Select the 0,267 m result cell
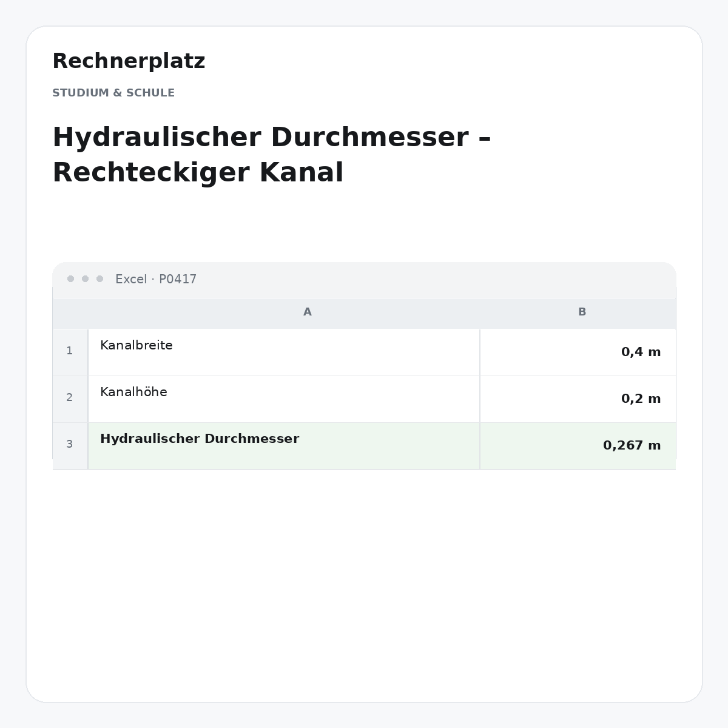The width and height of the screenshot is (728, 728). tap(578, 445)
